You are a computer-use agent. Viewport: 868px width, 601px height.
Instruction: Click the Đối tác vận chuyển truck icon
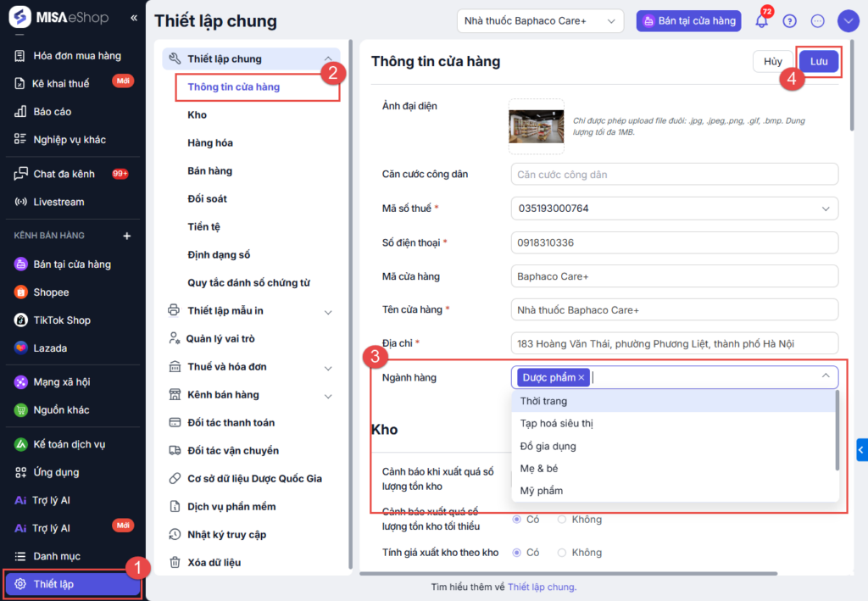(x=175, y=450)
